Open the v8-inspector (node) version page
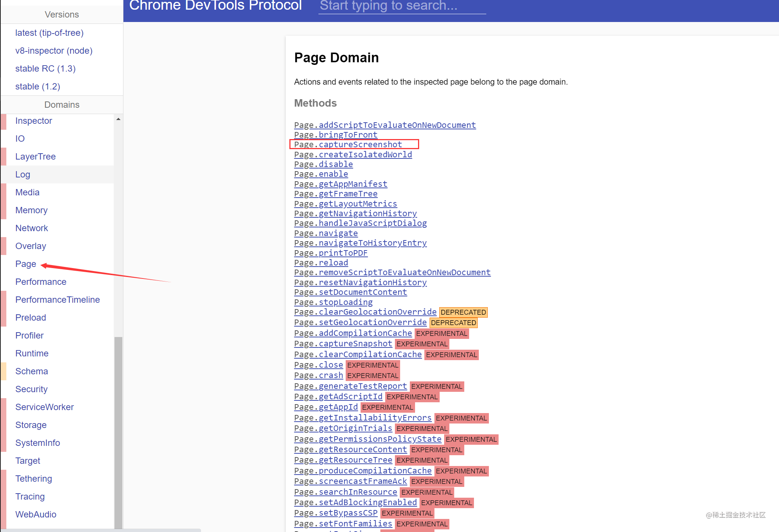The height and width of the screenshot is (532, 779). 54,50
